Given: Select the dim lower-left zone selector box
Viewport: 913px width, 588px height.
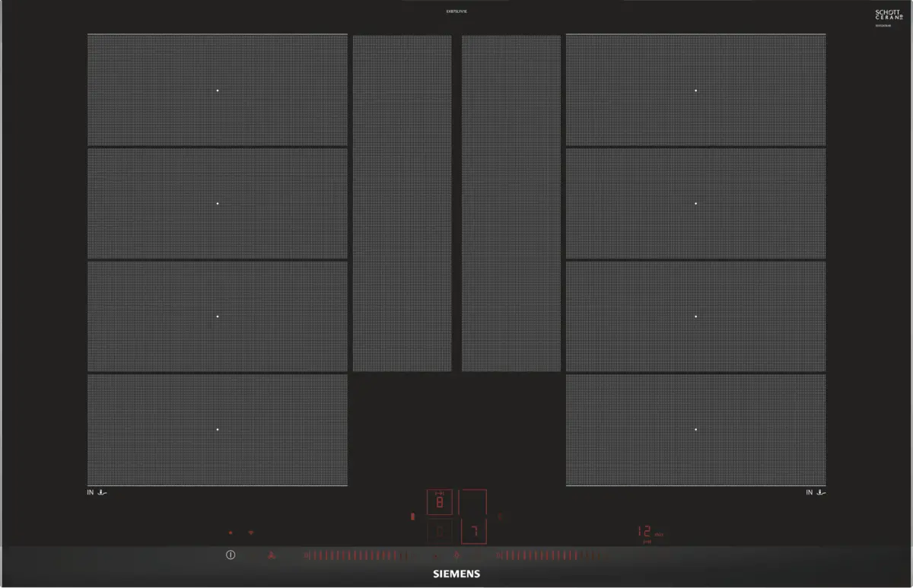Looking at the screenshot, I should click(440, 530).
